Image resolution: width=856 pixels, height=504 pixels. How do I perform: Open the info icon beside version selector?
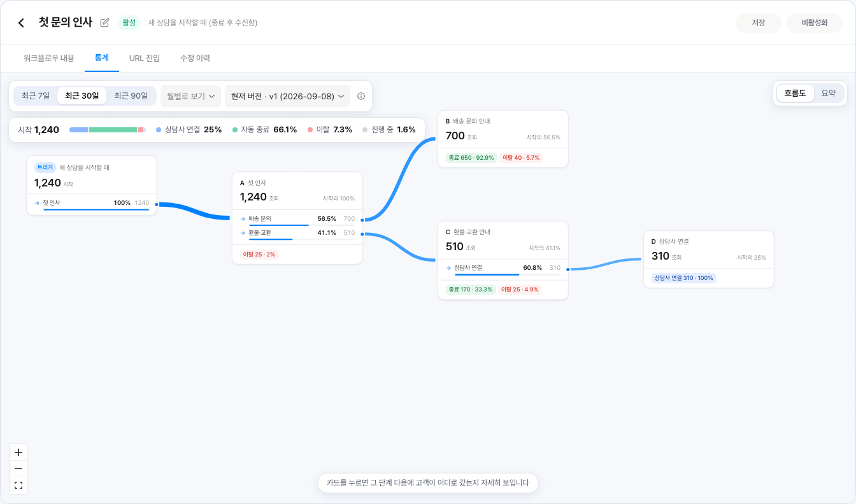coord(361,96)
